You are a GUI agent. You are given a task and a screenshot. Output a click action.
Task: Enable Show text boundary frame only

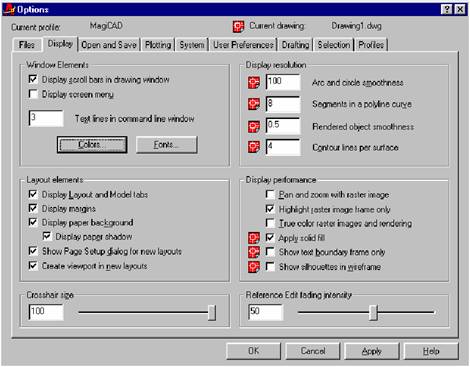(x=270, y=252)
